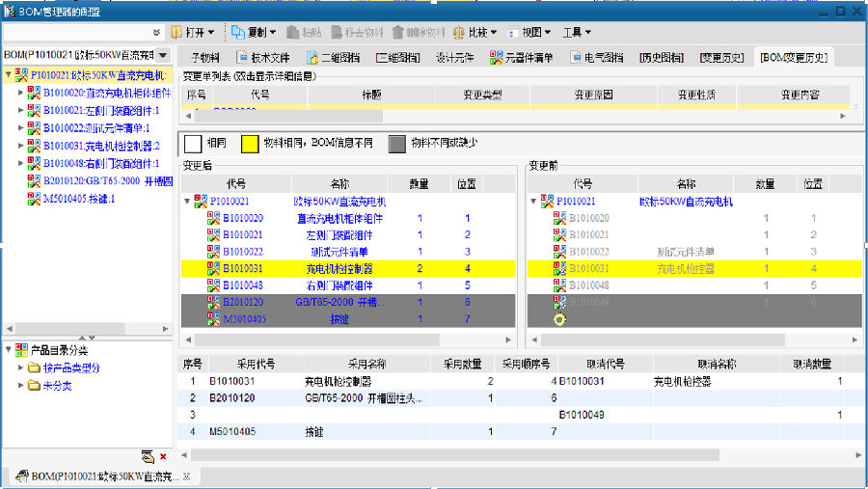The width and height of the screenshot is (868, 489).
Task: Collapse the P1010021 root in 变更后 table
Action: [186, 202]
